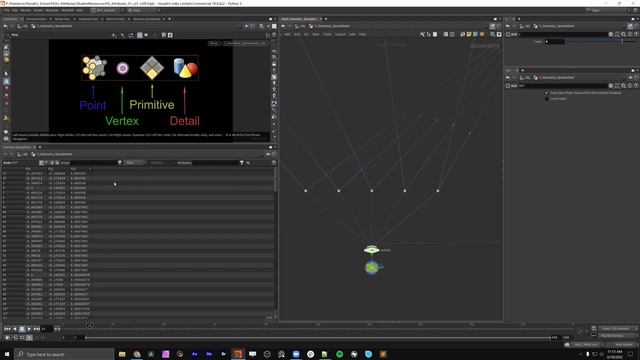Open the network editor pane options arrow
The image size is (640, 360).
click(x=500, y=19)
